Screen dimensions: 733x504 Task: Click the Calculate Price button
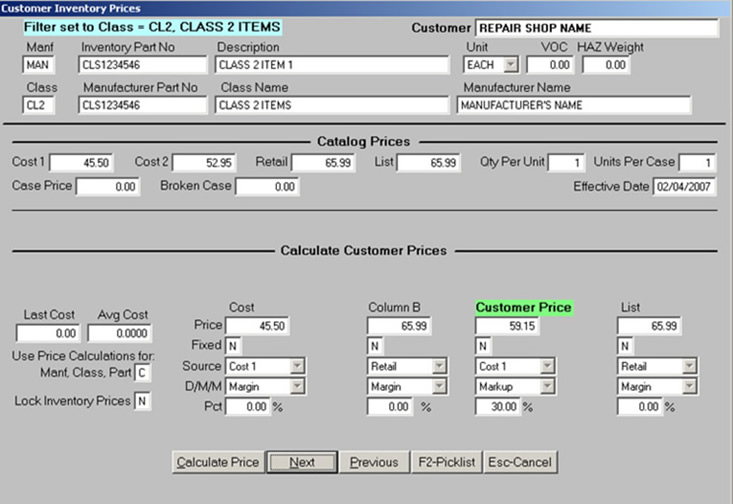tap(218, 462)
